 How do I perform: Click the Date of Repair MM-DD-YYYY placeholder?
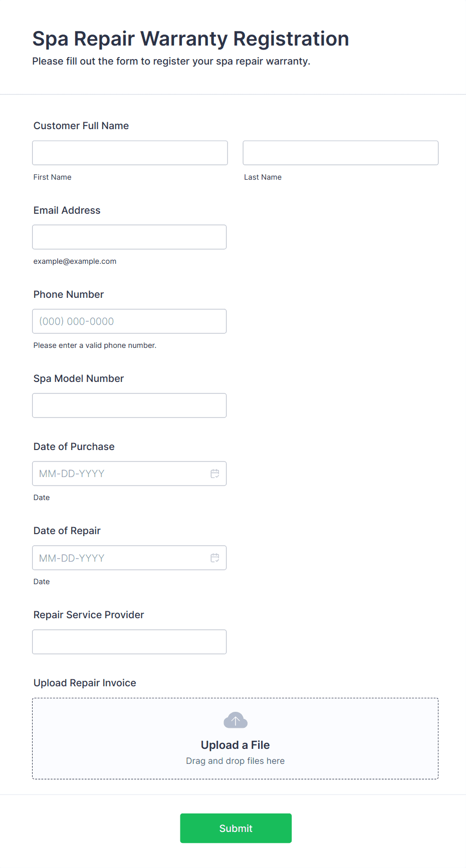pyautogui.click(x=72, y=558)
